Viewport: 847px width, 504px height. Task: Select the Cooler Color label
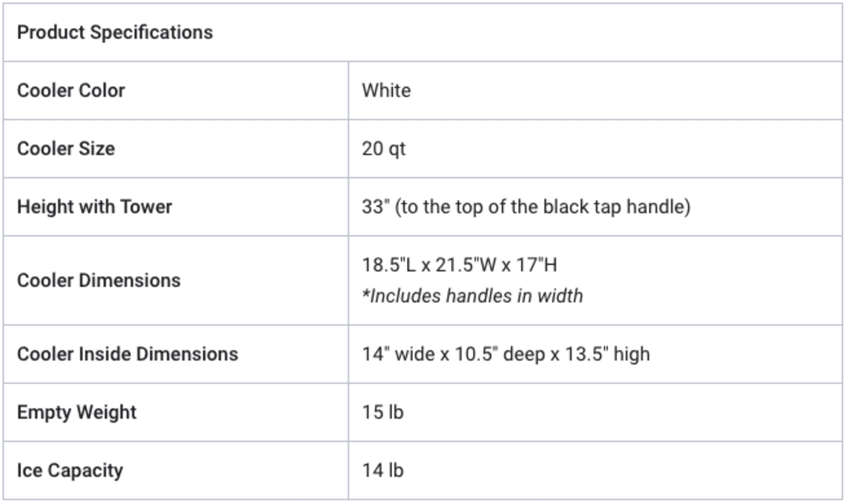(x=71, y=90)
